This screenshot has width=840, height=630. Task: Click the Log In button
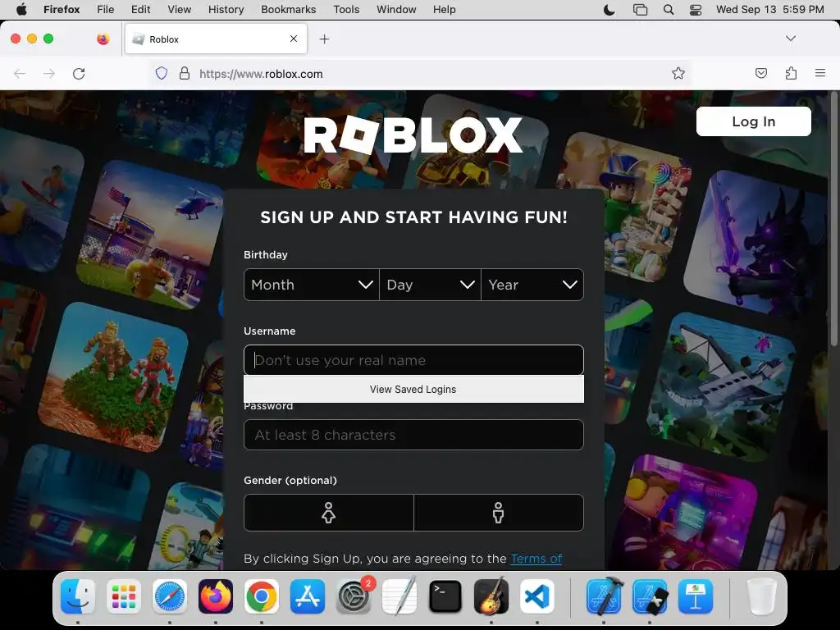point(753,121)
